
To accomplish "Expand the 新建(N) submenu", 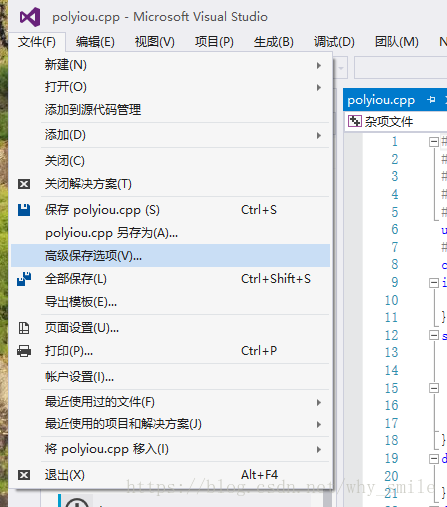I will pyautogui.click(x=170, y=65).
